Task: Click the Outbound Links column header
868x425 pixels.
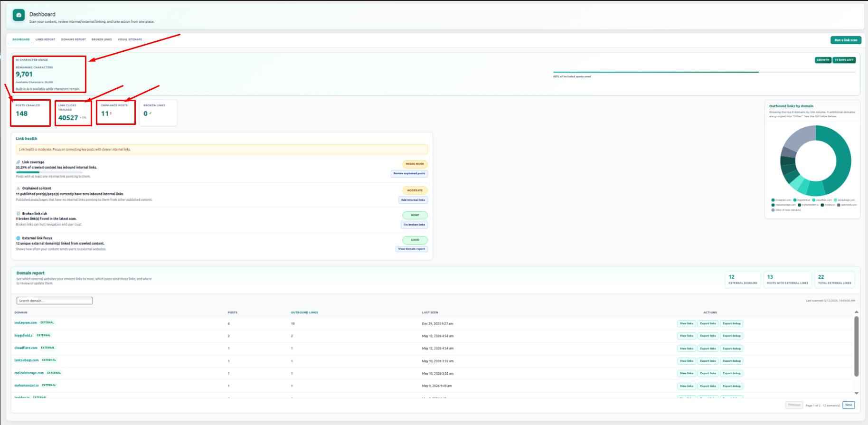Action: coord(304,312)
